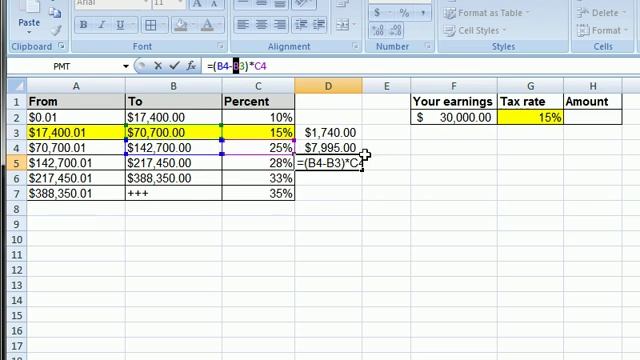640x360 pixels.
Task: Open the Paste options arrow
Action: pyautogui.click(x=29, y=32)
